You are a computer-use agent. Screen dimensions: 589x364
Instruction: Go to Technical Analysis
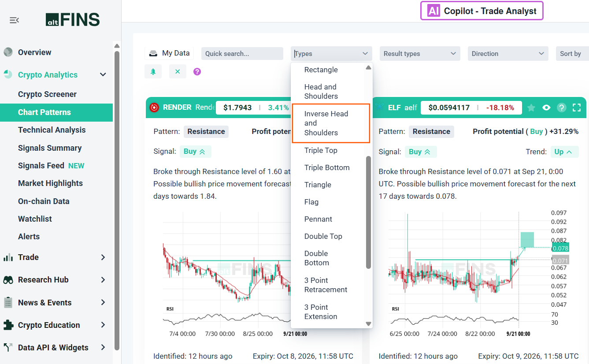(x=52, y=130)
